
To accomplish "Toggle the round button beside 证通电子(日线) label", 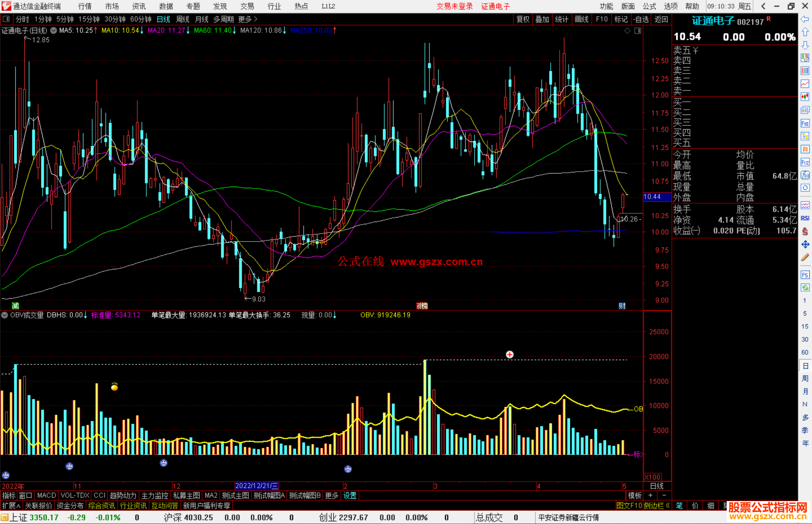I will (54, 30).
